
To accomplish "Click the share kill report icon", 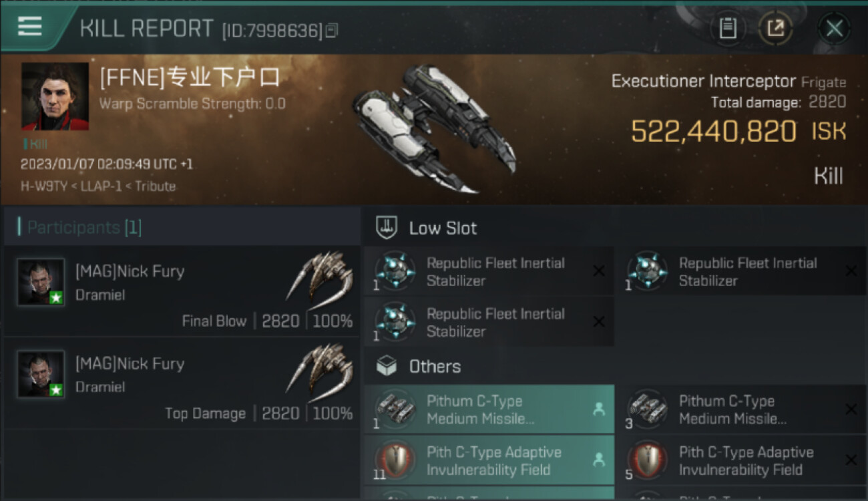I will (776, 28).
